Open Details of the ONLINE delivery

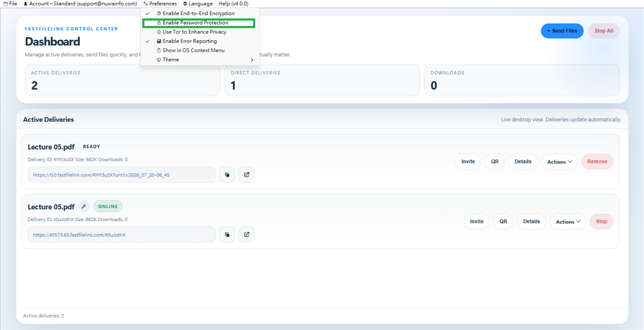(x=531, y=221)
